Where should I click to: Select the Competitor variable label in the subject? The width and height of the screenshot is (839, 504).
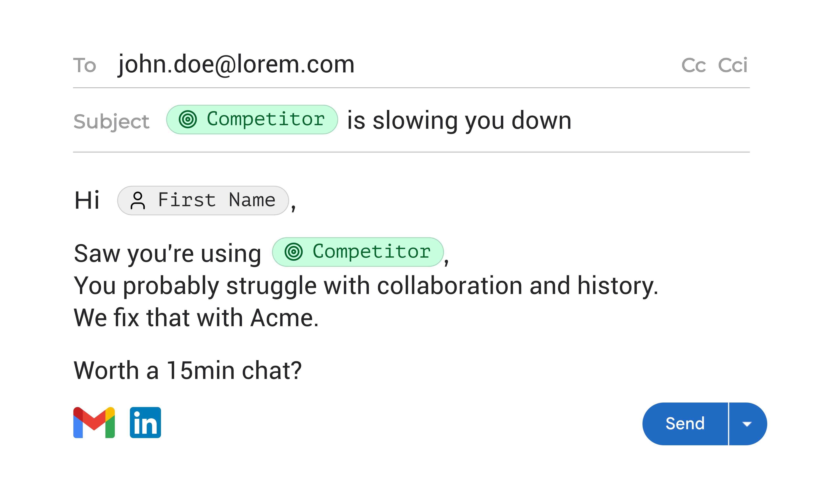coord(266,119)
